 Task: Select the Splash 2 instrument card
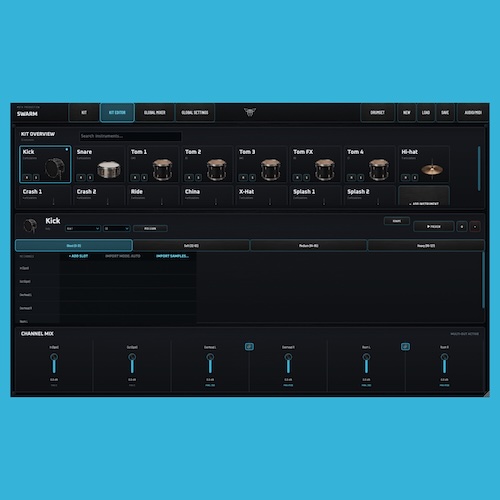[x=369, y=196]
